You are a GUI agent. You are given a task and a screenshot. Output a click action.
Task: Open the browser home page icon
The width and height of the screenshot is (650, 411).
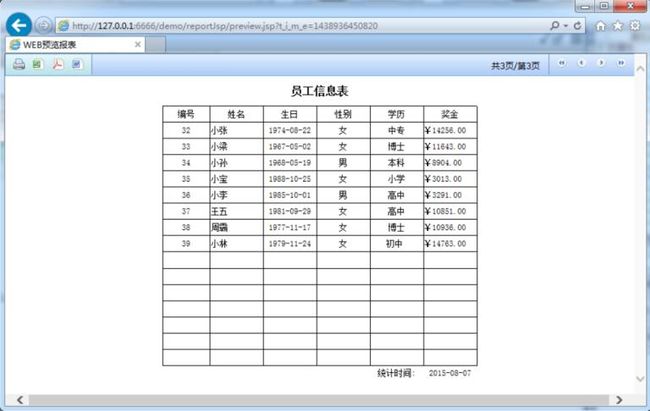600,26
